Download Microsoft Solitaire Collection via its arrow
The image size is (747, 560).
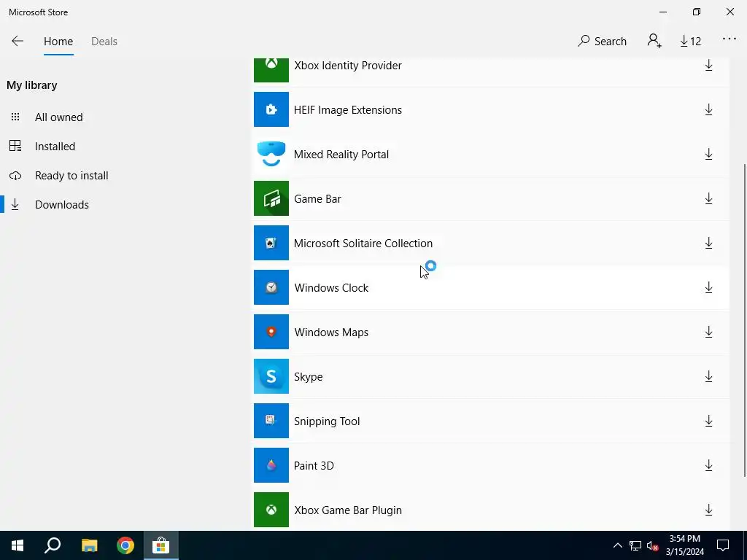(x=708, y=243)
